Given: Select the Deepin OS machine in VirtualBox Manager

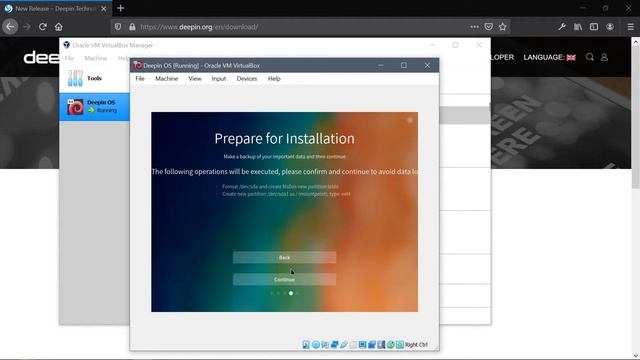Looking at the screenshot, I should (95, 107).
